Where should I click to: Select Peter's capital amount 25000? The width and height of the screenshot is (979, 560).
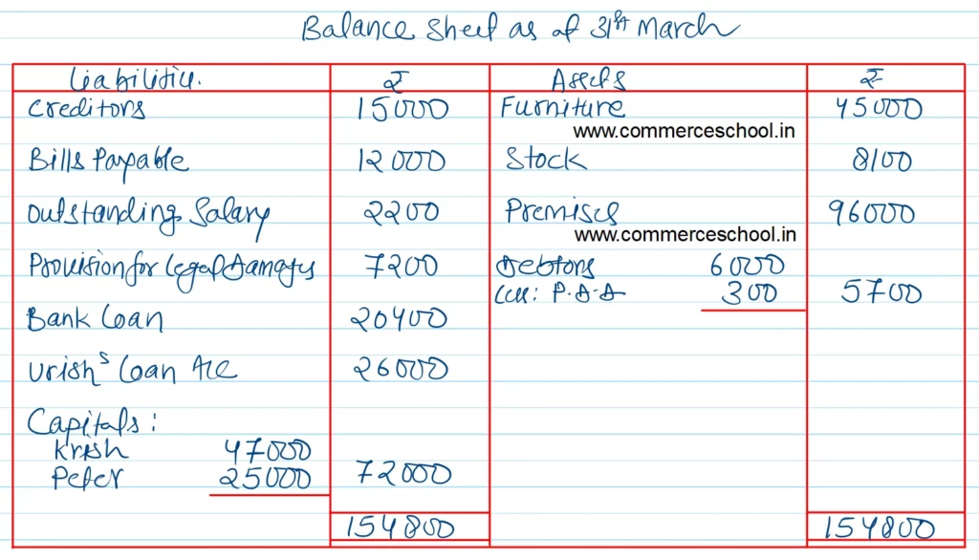point(265,477)
